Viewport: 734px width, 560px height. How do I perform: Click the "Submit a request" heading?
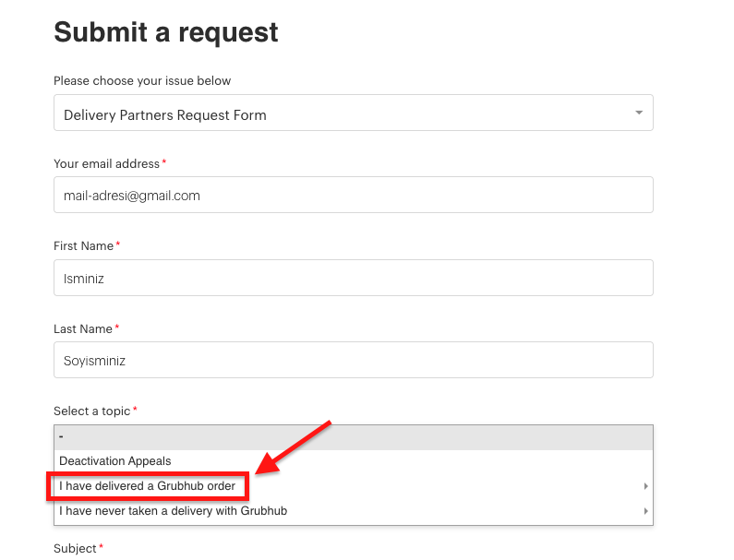click(166, 32)
